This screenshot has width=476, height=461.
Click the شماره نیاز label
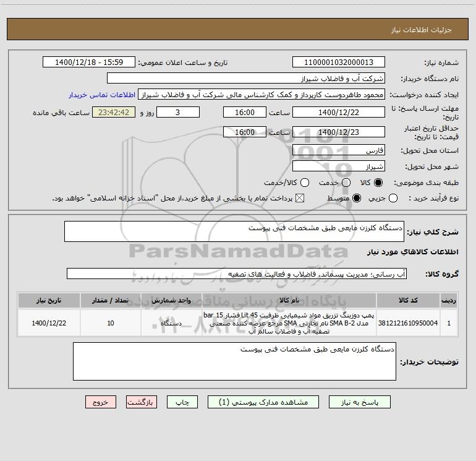pos(441,63)
